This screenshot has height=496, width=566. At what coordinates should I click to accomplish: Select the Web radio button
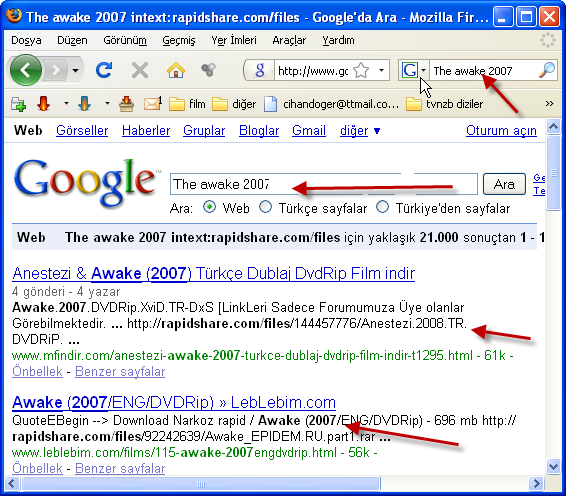pos(209,208)
